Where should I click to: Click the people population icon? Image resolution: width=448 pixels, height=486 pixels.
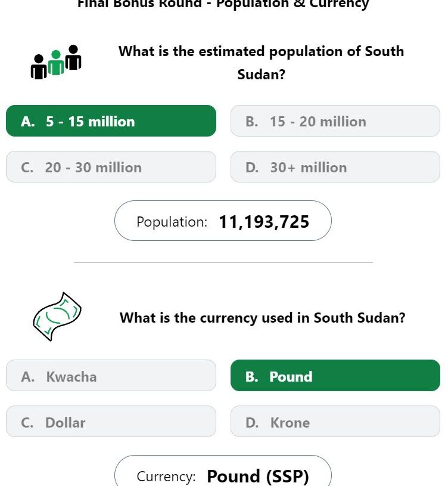(x=56, y=62)
